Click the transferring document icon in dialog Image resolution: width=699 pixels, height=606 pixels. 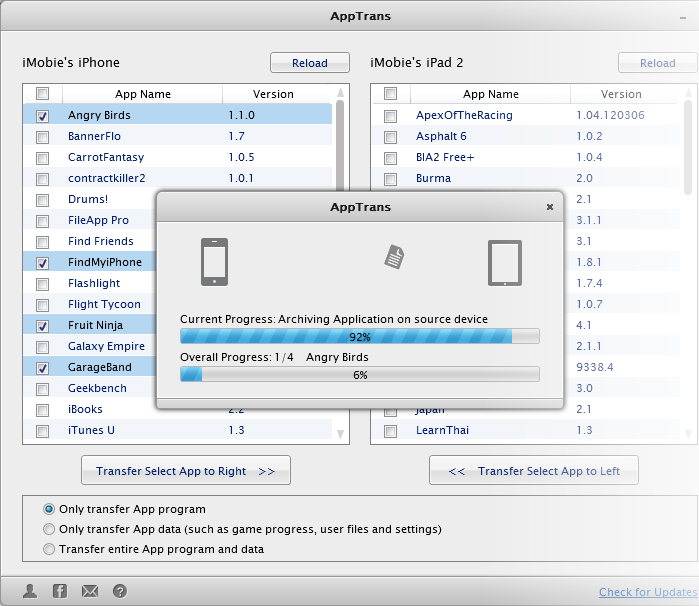click(x=394, y=257)
